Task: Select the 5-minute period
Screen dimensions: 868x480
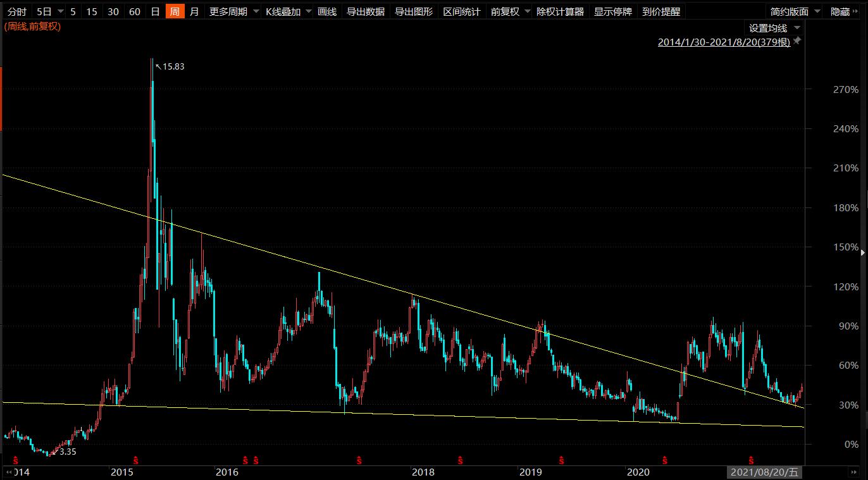Action: click(73, 11)
